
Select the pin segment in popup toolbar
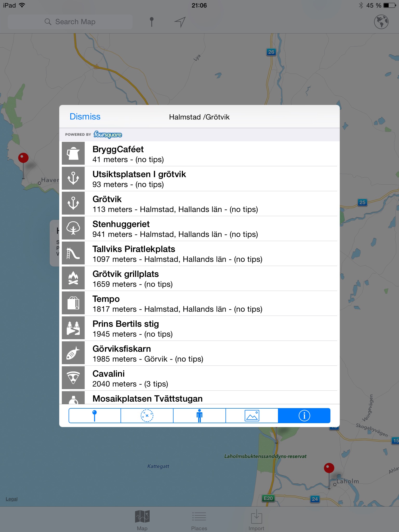pos(95,416)
